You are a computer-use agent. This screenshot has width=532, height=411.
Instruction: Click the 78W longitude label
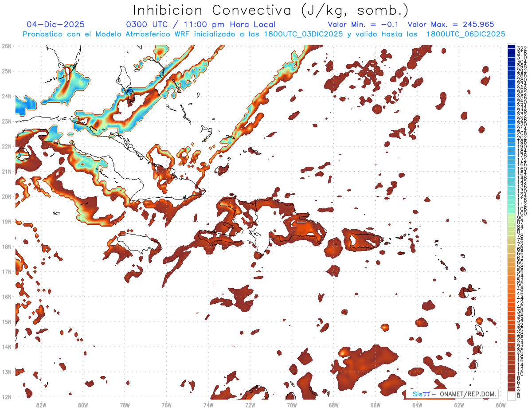point(125,405)
